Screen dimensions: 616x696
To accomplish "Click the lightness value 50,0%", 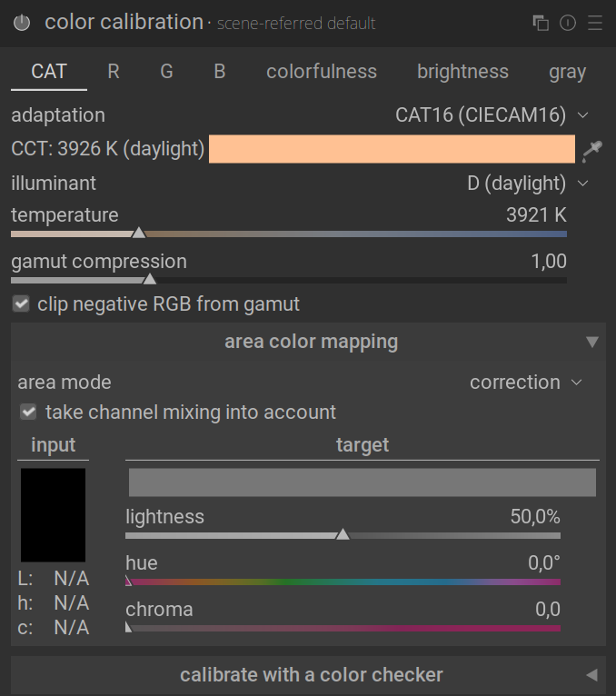I will pyautogui.click(x=535, y=517).
